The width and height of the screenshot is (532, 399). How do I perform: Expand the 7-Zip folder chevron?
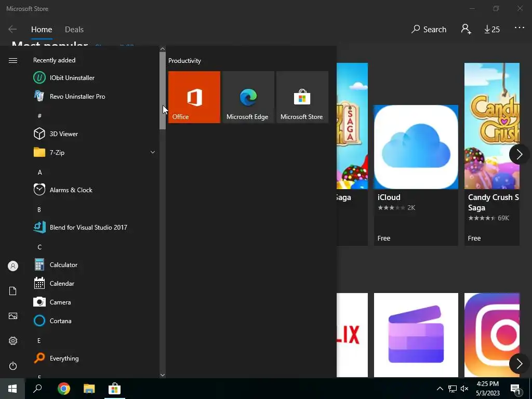153,152
